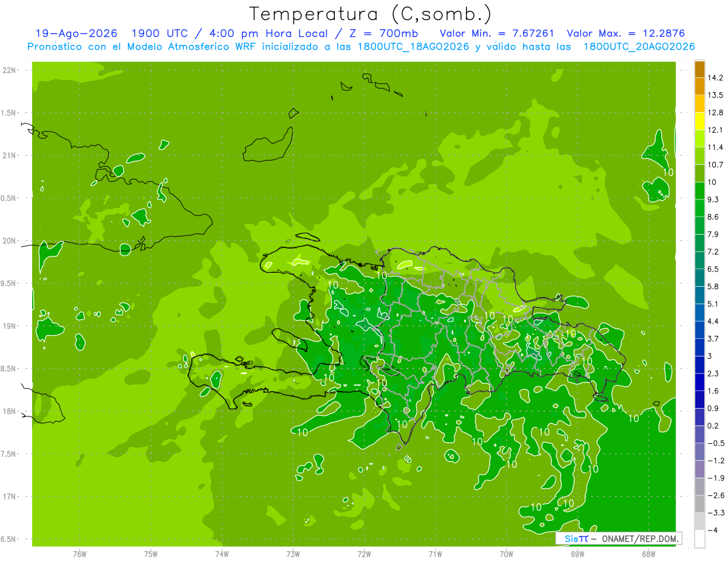Click the 20N latitude axis label
Image resolution: width=728 pixels, height=562 pixels.
click(x=9, y=241)
